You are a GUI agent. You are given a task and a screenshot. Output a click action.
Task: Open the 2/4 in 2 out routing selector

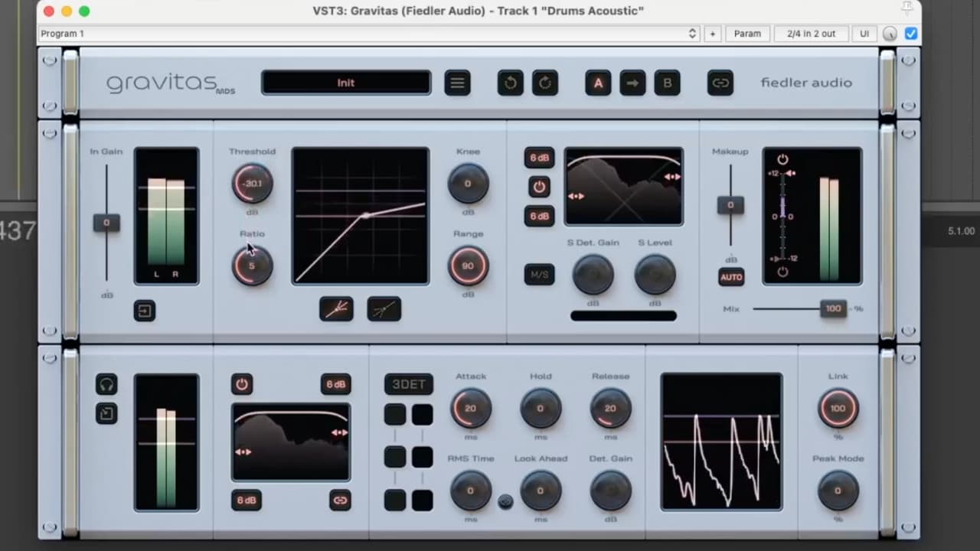811,34
